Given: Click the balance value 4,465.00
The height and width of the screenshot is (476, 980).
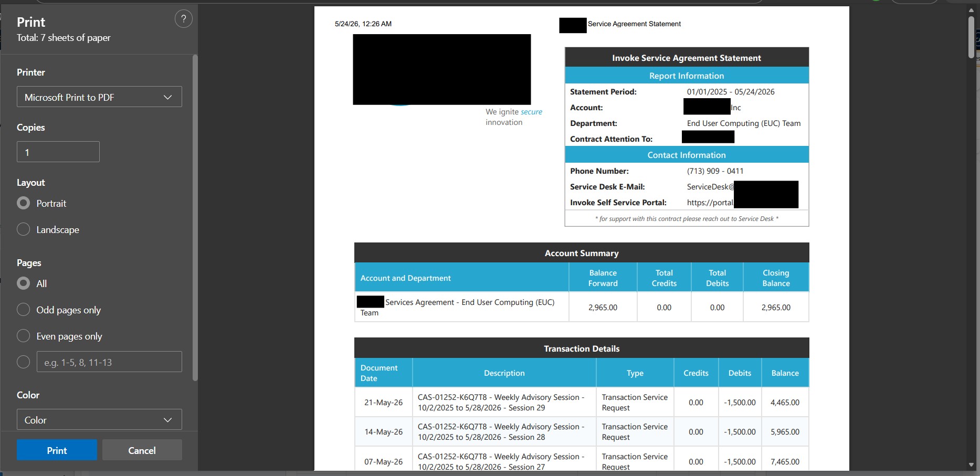Looking at the screenshot, I should click(x=785, y=403).
